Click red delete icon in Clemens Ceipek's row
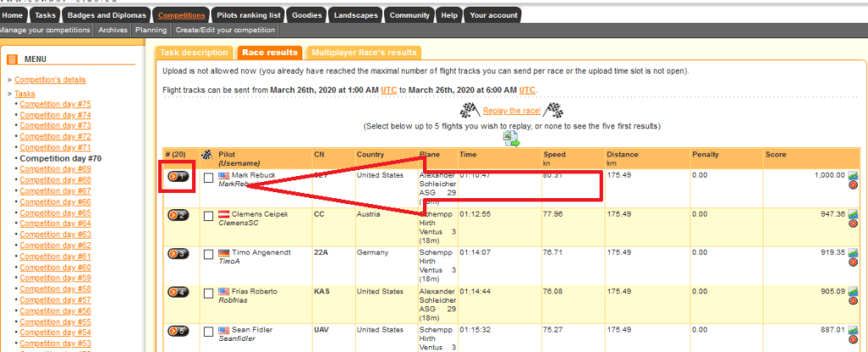Image resolution: width=868 pixels, height=352 pixels. pyautogui.click(x=853, y=224)
